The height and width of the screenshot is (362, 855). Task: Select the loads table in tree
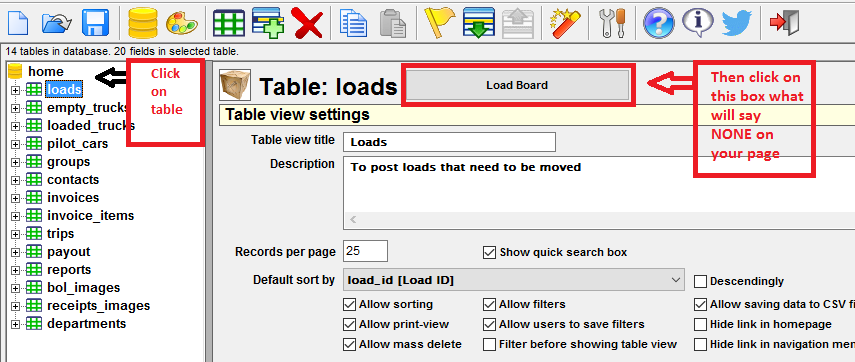(64, 89)
